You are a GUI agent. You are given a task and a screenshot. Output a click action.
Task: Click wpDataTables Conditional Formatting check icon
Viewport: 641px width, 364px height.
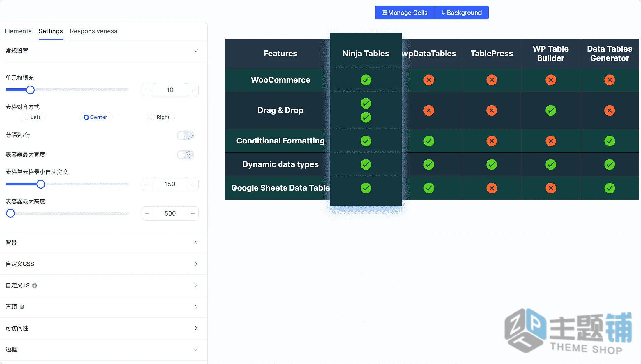pyautogui.click(x=429, y=141)
